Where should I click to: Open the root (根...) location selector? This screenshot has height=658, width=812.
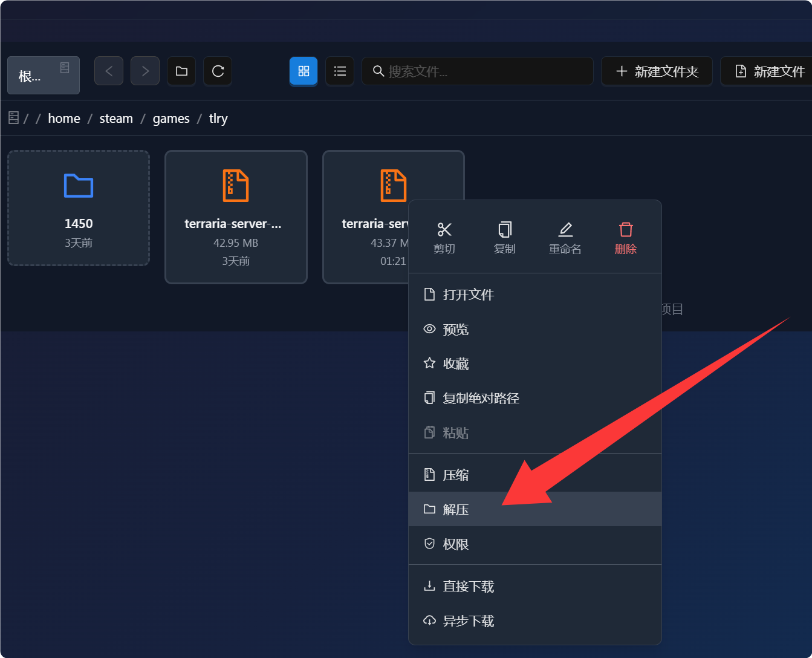point(44,75)
